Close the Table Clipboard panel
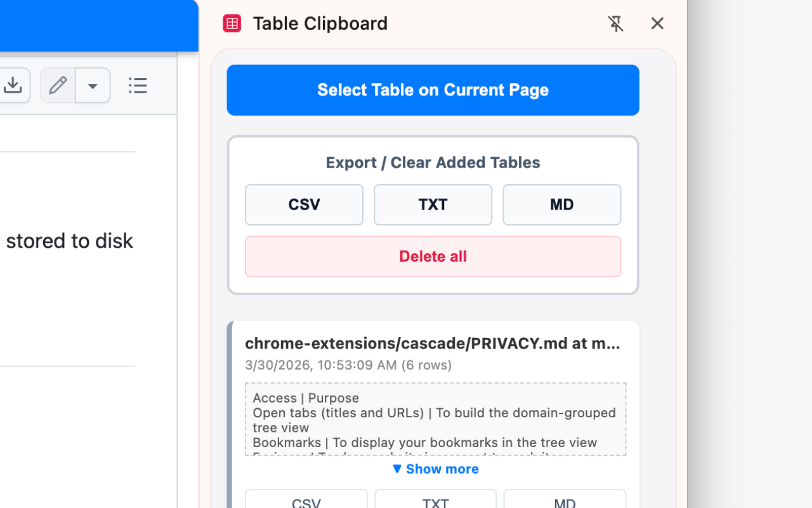Viewport: 812px width, 508px height. point(657,23)
